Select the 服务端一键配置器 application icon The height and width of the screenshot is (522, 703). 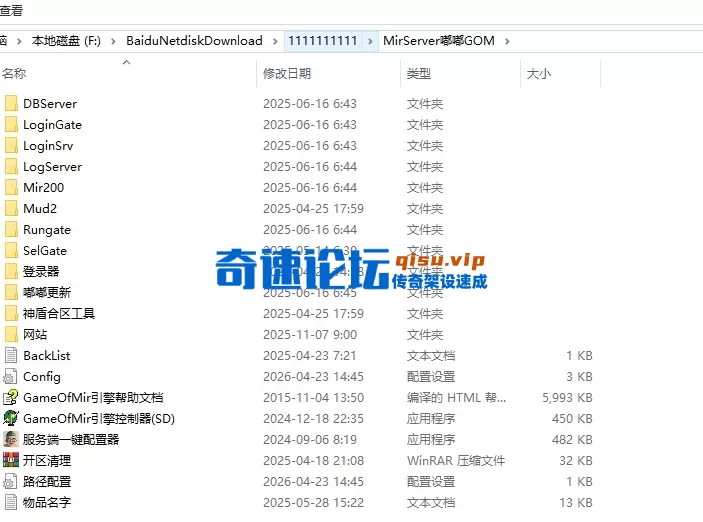(x=11, y=439)
